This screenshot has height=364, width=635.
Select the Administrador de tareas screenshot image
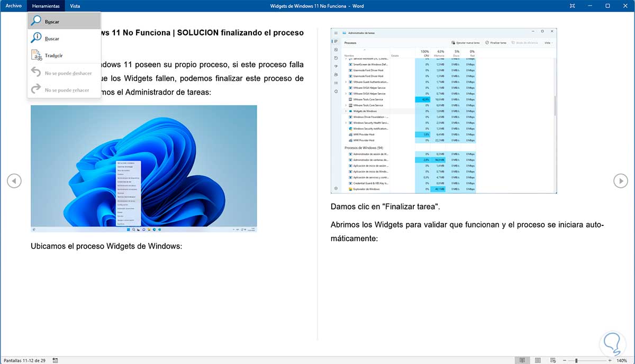point(443,111)
